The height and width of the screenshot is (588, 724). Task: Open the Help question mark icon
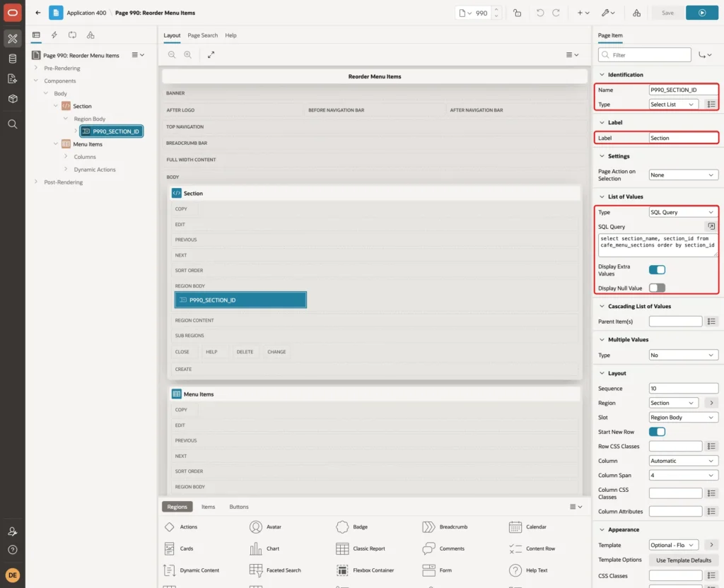(13, 550)
